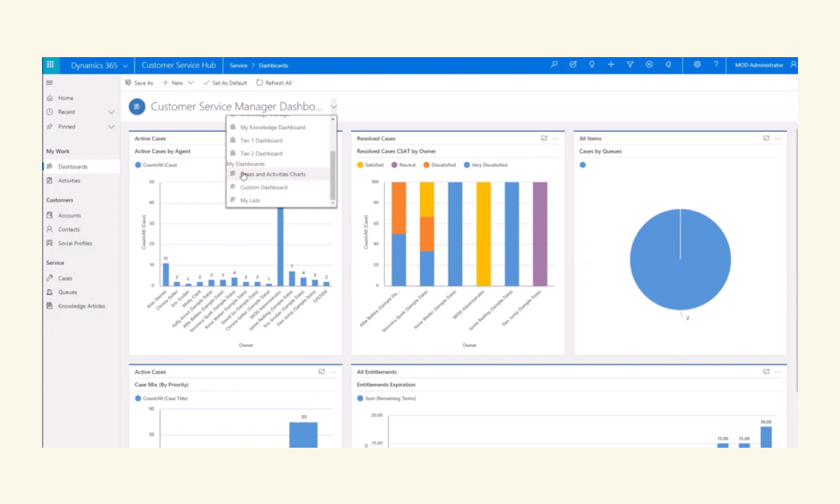
Task: Expand the All Items chart view icon
Action: [766, 139]
